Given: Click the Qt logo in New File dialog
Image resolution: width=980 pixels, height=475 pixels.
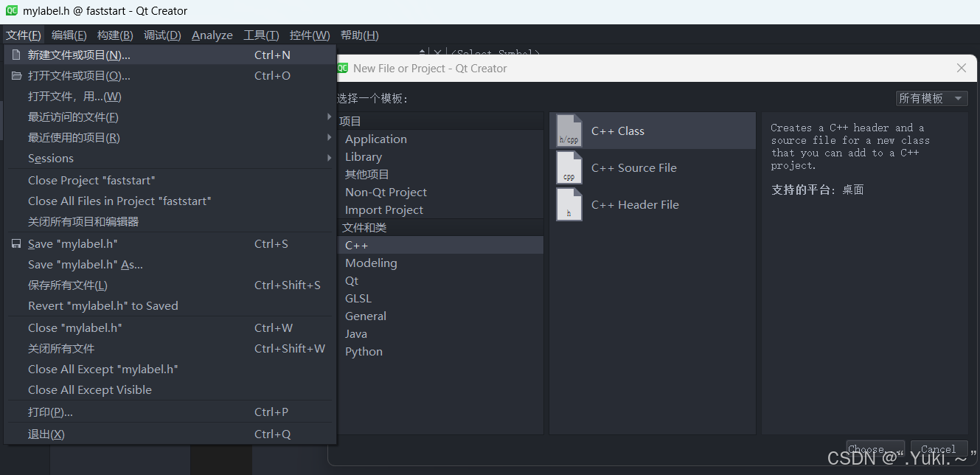Looking at the screenshot, I should tap(343, 68).
